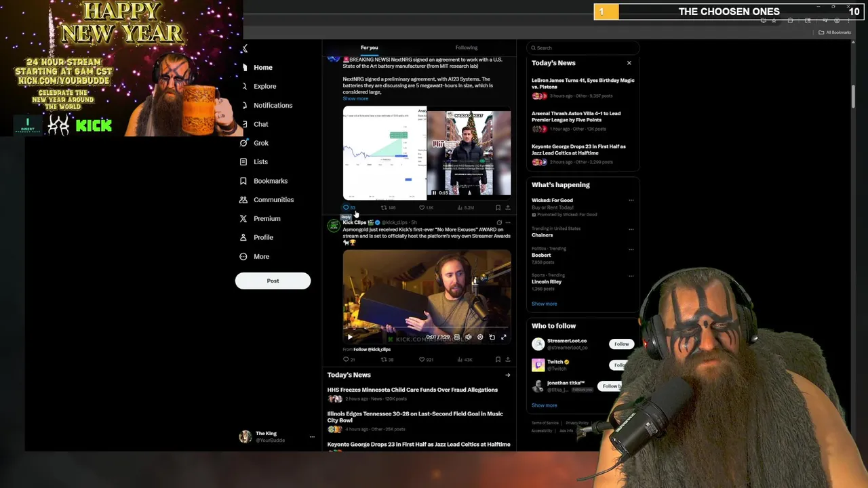Open options for Wicked: For Good promotion
Image resolution: width=868 pixels, height=488 pixels.
click(631, 201)
